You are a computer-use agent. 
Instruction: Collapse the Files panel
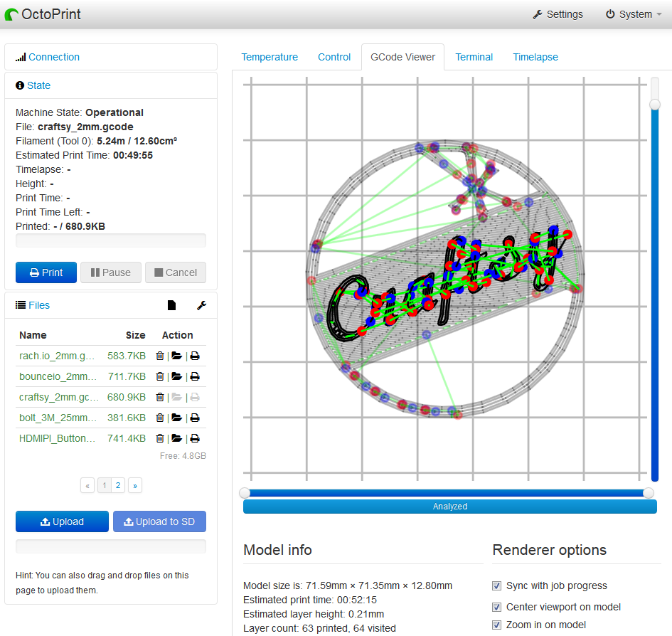(39, 305)
